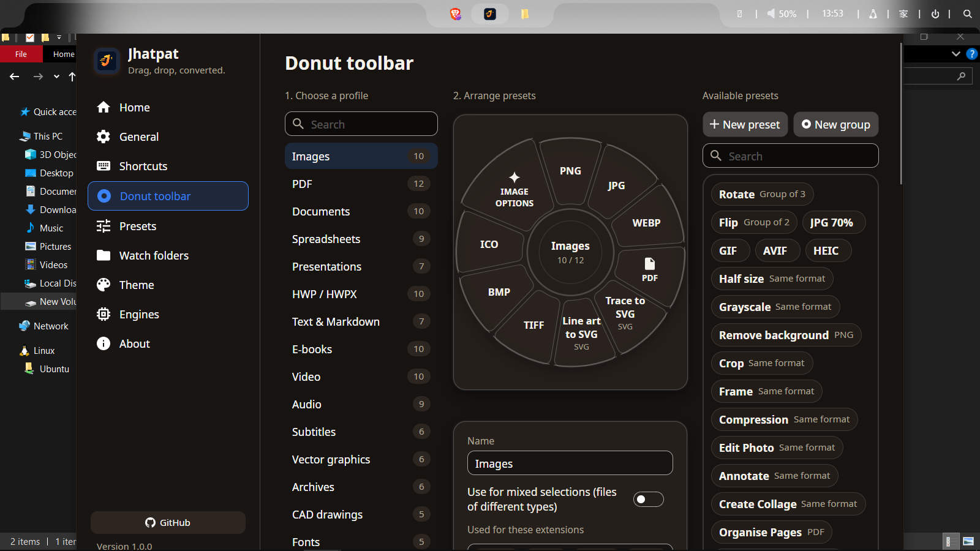This screenshot has width=980, height=551.
Task: Select Spreadsheets profile row
Action: (x=361, y=239)
